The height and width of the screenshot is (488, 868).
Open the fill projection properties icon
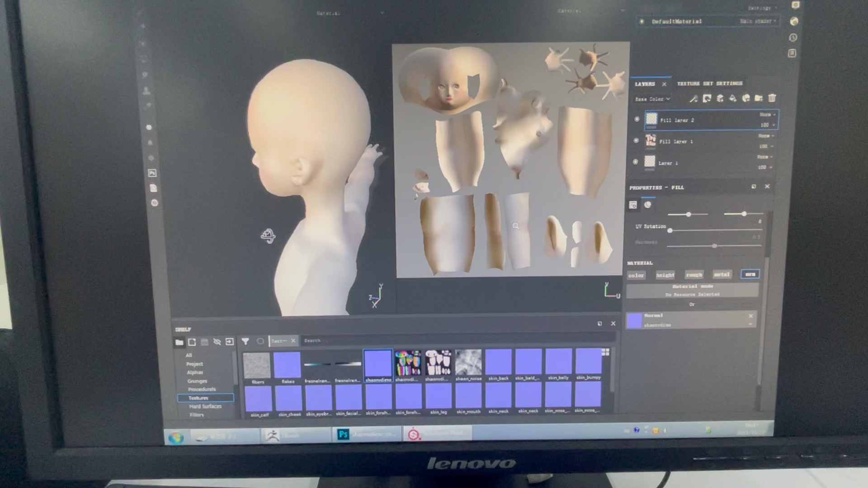[x=633, y=205]
